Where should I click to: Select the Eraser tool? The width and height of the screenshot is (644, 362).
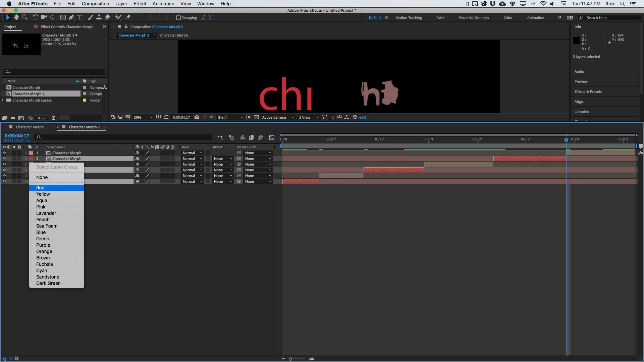click(107, 17)
